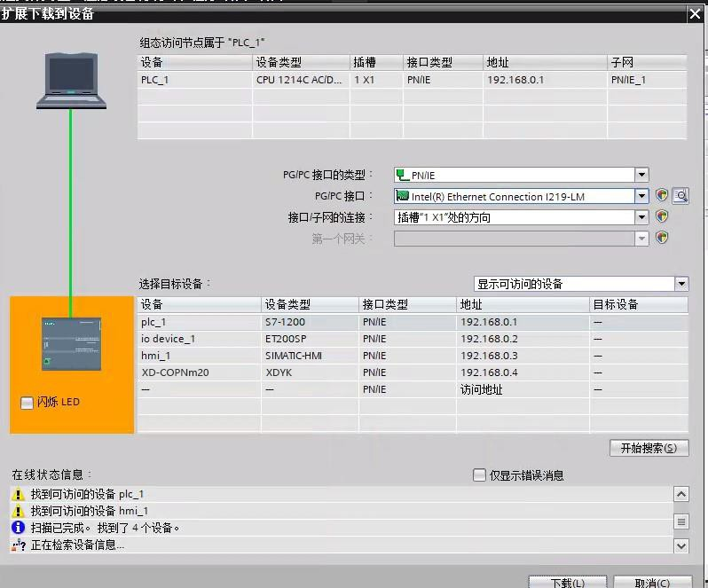Click shield icon beside first gateway field
The width and height of the screenshot is (708, 588).
pos(662,238)
